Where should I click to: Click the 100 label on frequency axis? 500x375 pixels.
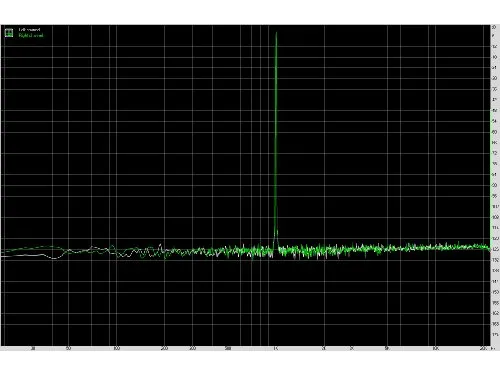(x=116, y=349)
